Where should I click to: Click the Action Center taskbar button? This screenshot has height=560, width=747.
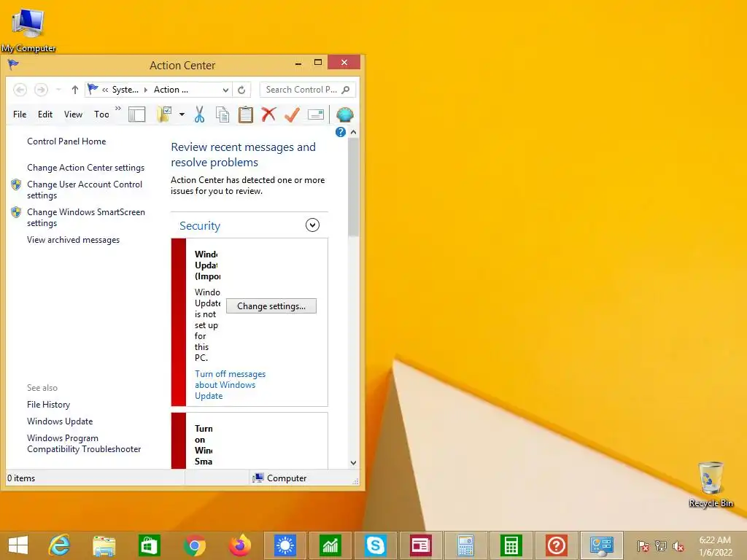[x=601, y=545]
